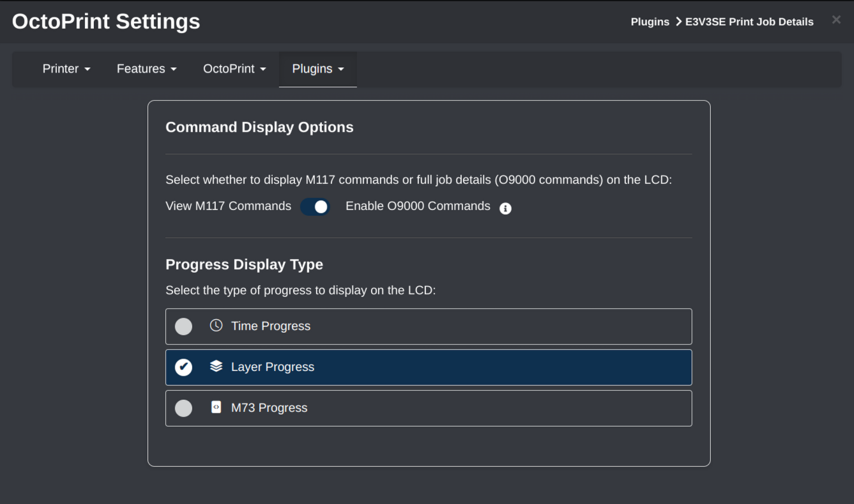Click the Time Progress option text
The image size is (854, 504).
271,326
